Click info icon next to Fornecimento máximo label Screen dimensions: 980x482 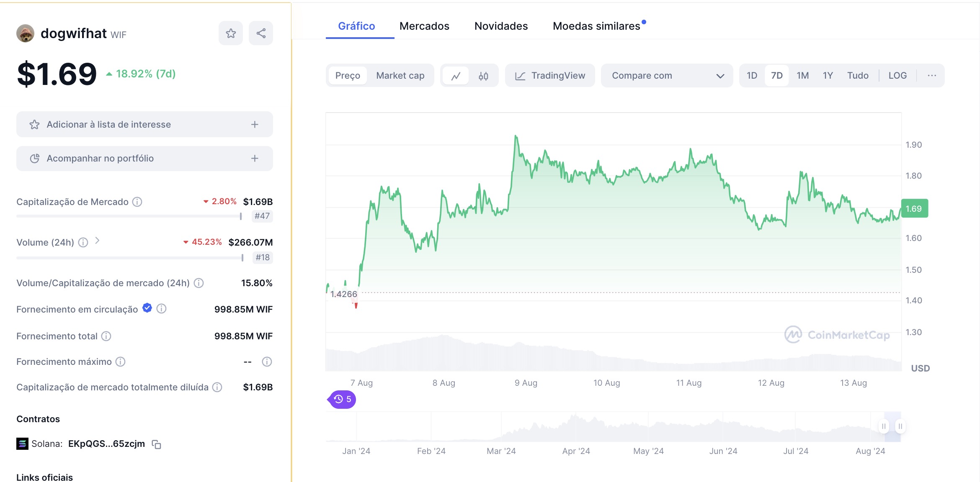[120, 361]
